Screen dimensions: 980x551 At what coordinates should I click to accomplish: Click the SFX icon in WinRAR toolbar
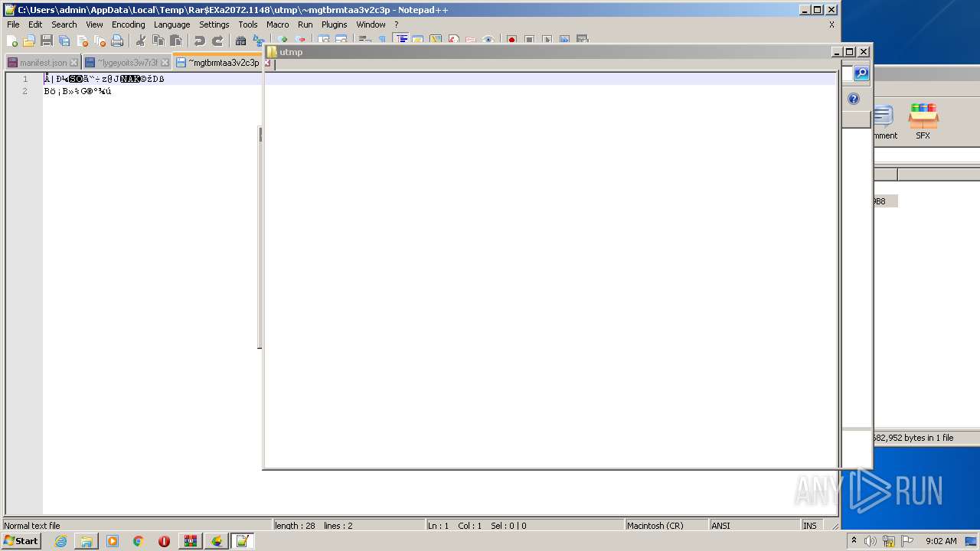pyautogui.click(x=923, y=122)
